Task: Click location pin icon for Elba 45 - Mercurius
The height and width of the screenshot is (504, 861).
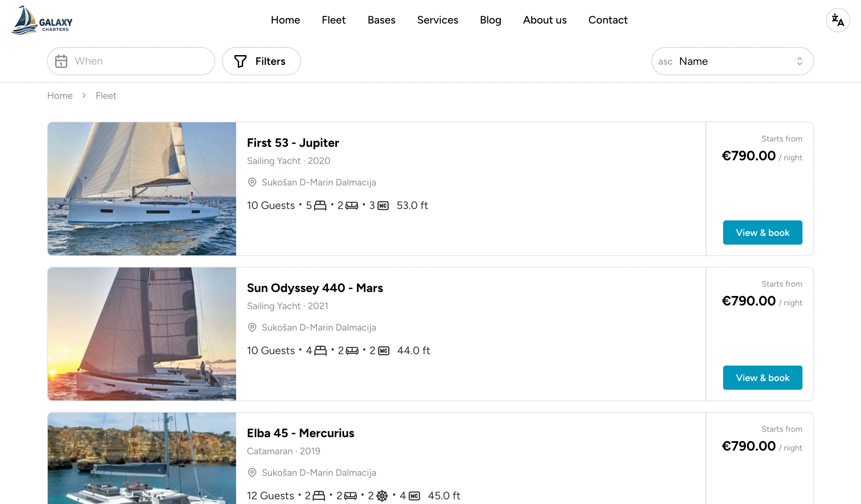Action: coord(252,472)
